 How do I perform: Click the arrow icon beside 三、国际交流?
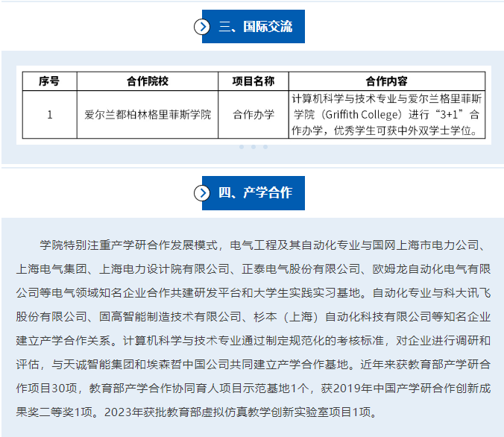click(202, 27)
